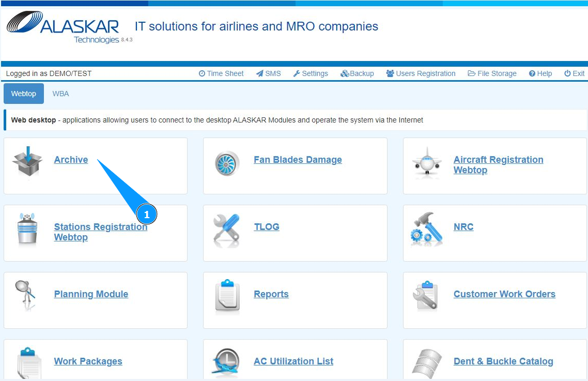Click the Aircraft Registration airplane icon
Viewport: 588px width, 381px height.
click(x=427, y=162)
